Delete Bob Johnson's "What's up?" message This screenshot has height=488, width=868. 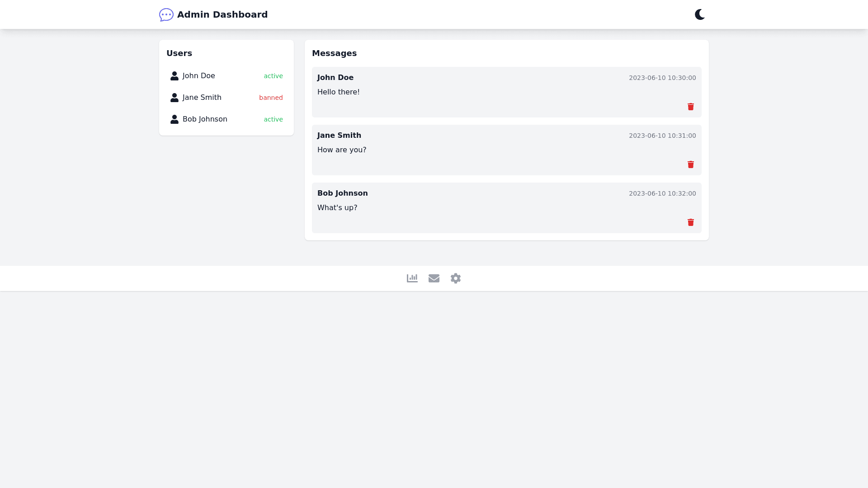(x=690, y=222)
